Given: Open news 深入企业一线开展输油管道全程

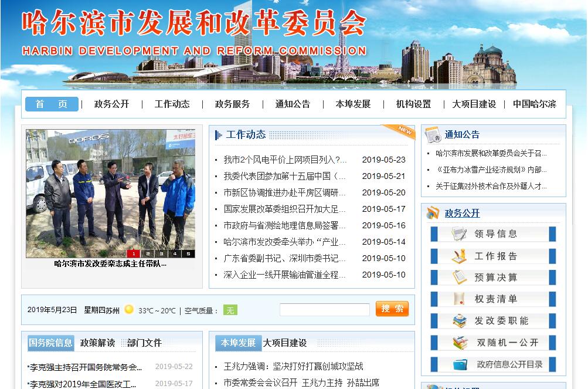Looking at the screenshot, I should point(285,275).
